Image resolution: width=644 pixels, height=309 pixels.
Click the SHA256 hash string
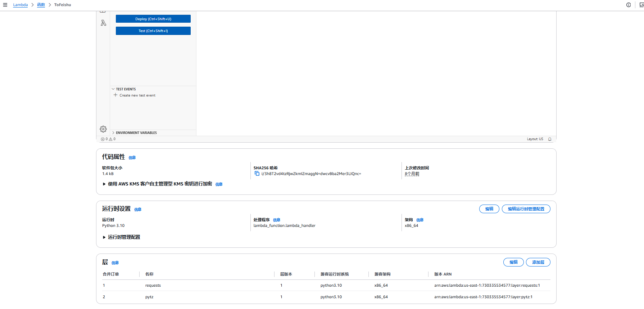point(311,174)
